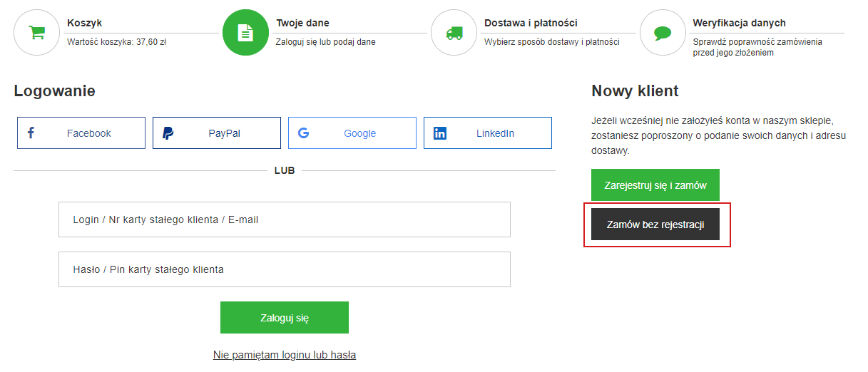Select the LinkedIn login button

point(488,133)
